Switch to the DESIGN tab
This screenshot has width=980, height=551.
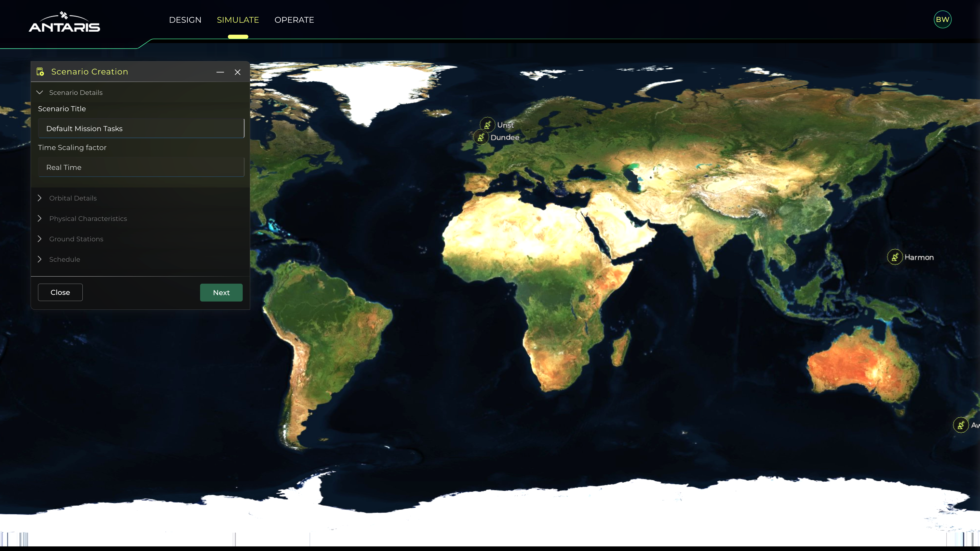point(185,20)
